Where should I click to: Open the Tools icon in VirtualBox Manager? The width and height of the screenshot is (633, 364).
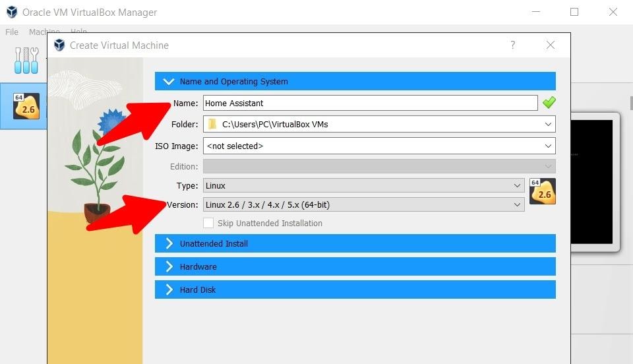(26, 61)
